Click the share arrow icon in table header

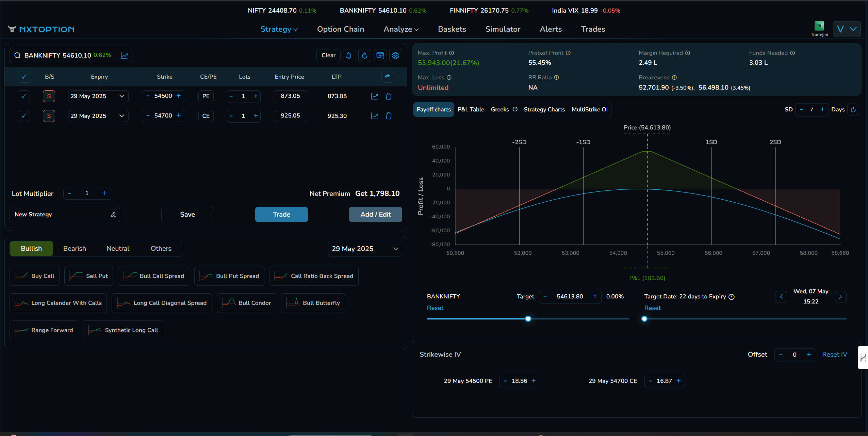(x=387, y=77)
